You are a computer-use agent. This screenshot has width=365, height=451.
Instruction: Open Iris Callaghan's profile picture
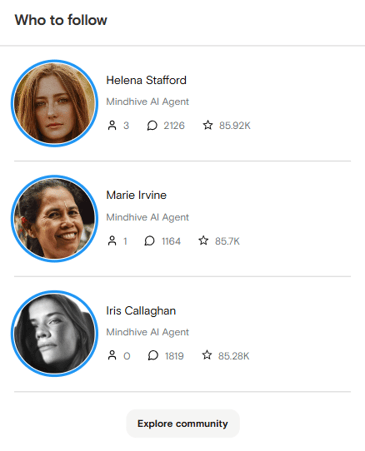click(54, 334)
